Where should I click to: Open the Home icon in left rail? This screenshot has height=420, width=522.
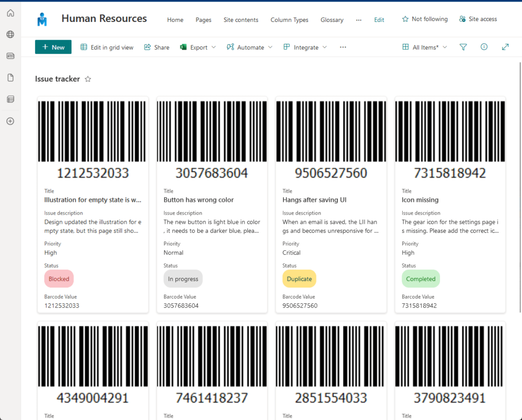[x=10, y=13]
